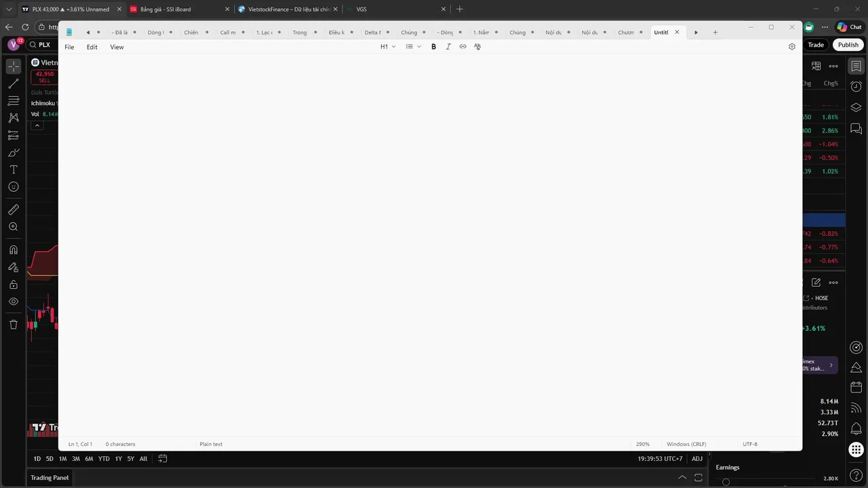Screen dimensions: 868x488
Task: Expand the list style dropdown in Notepad
Action: click(413, 47)
